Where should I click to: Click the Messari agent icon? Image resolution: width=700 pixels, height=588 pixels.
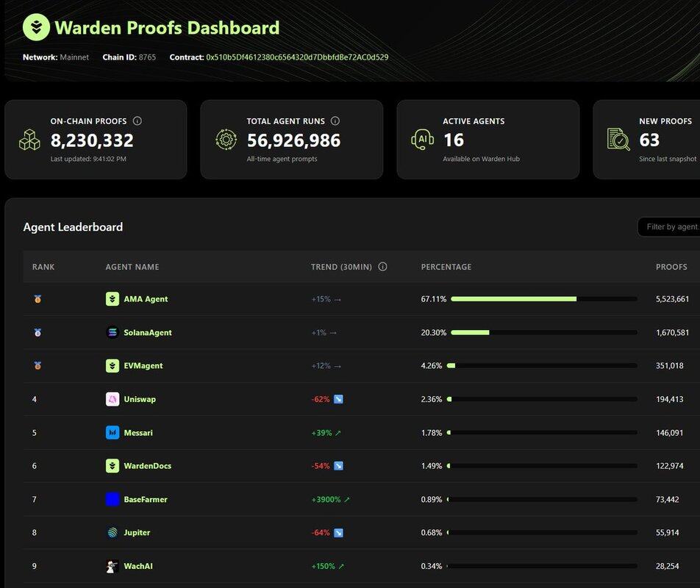click(112, 433)
